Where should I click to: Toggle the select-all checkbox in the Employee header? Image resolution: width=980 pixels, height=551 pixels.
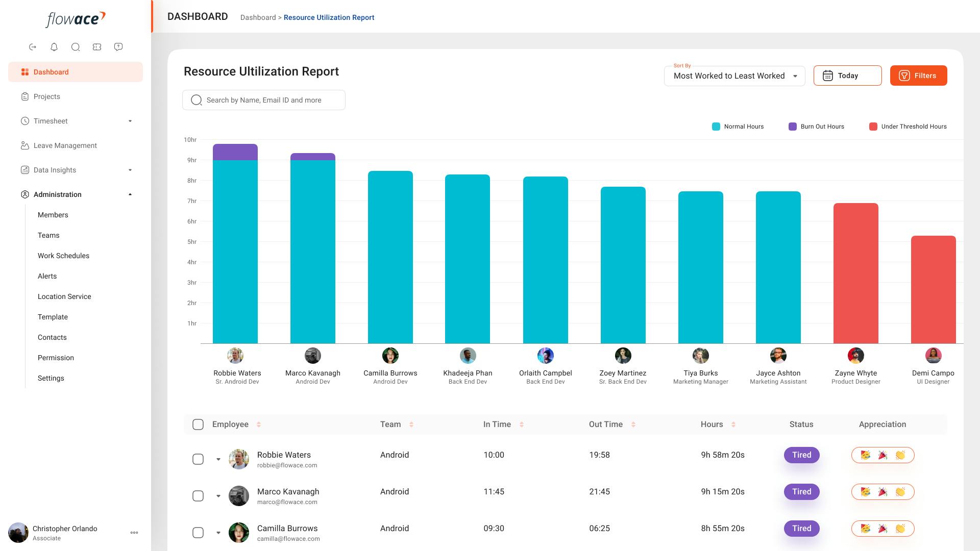coord(198,424)
